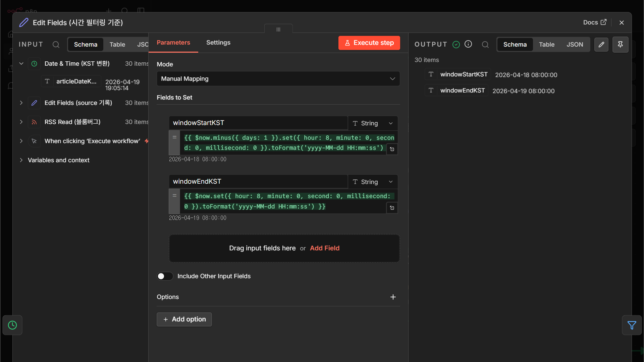Open the String type dropdown for windowStartKST
Viewport: 644px width, 362px height.
[x=373, y=123]
